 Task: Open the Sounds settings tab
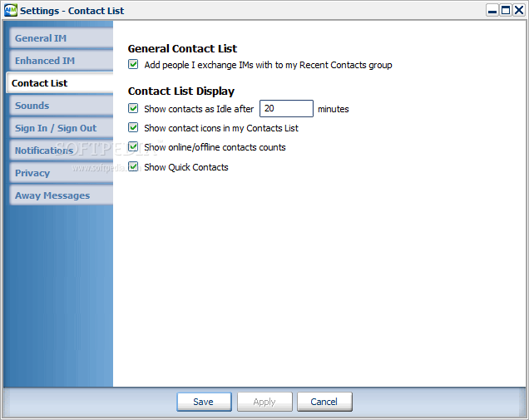click(x=61, y=106)
